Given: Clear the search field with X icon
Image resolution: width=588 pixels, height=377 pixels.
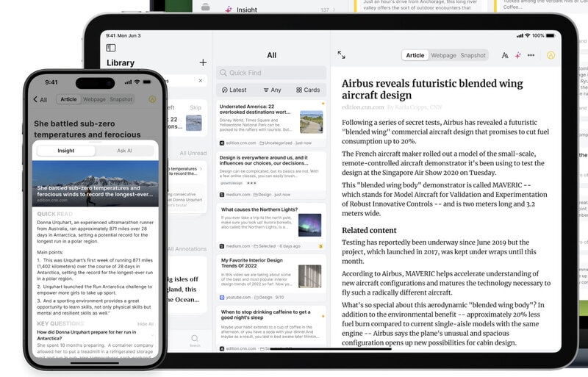Looking at the screenshot, I should click(201, 81).
